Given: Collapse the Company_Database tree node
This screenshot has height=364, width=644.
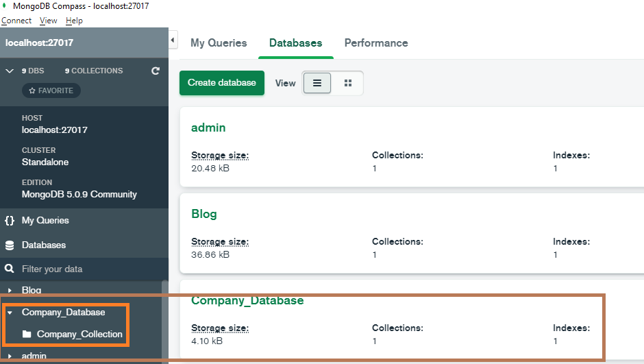Looking at the screenshot, I should 10,313.
